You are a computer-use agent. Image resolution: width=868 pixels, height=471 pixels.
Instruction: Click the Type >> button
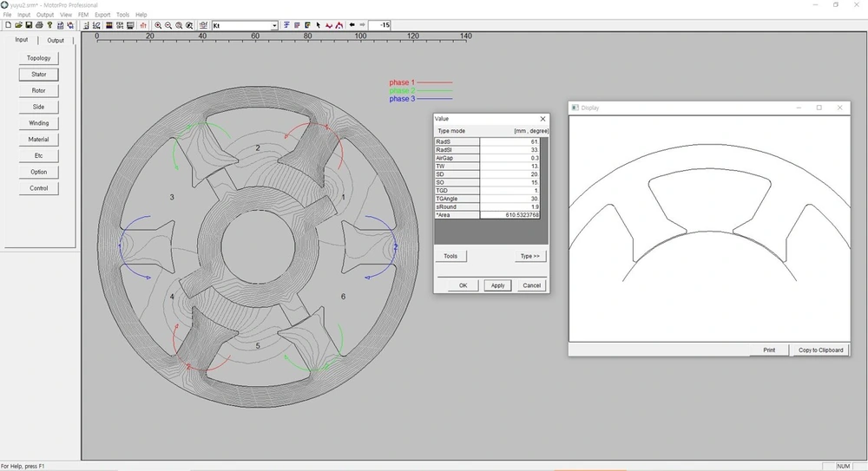pyautogui.click(x=529, y=256)
